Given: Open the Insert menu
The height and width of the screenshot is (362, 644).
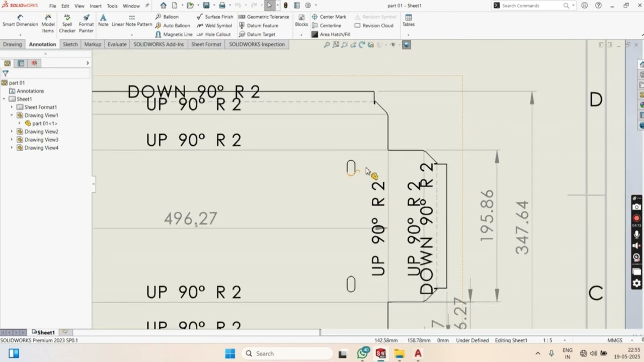Looking at the screenshot, I should tap(96, 6).
